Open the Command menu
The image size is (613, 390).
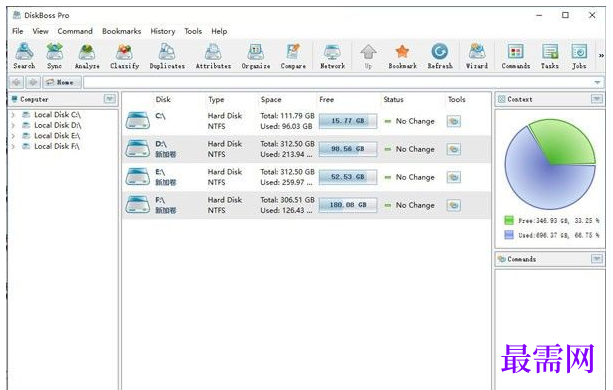pyautogui.click(x=75, y=31)
